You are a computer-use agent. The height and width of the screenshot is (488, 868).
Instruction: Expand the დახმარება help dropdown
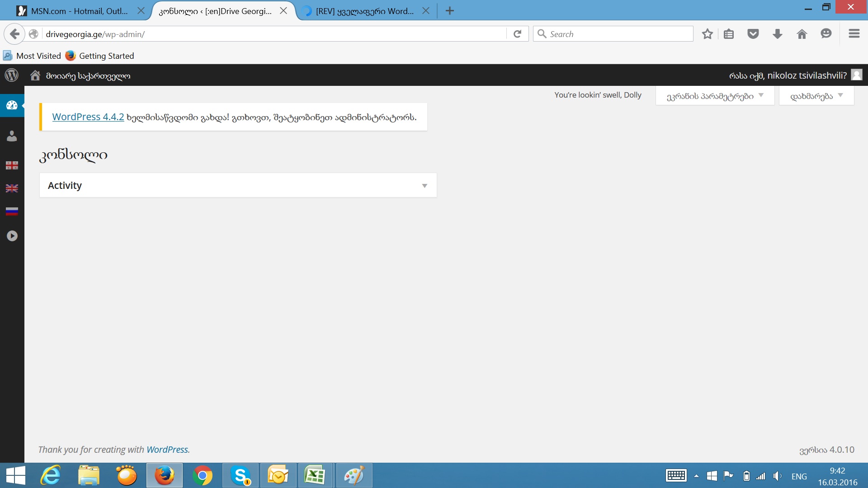click(816, 96)
